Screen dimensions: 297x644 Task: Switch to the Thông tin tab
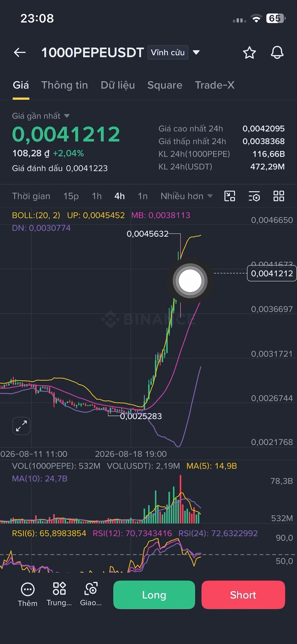pyautogui.click(x=65, y=85)
